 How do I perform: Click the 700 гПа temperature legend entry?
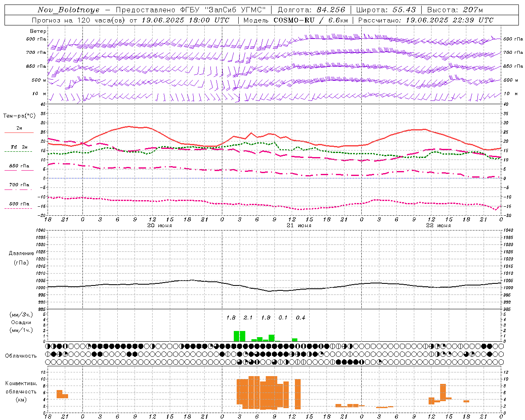19,185
